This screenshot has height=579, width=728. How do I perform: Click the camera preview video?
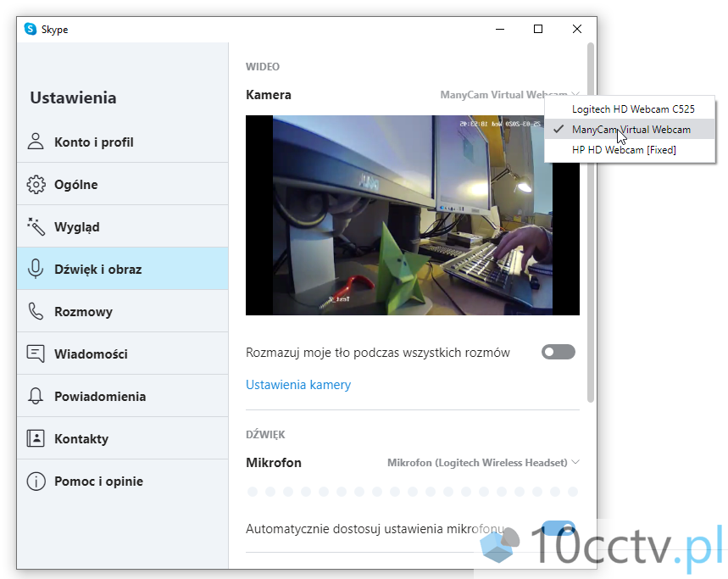click(412, 215)
